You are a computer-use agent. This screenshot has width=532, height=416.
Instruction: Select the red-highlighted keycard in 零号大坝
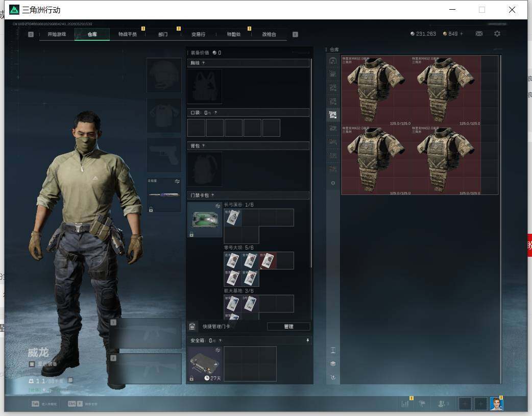(x=268, y=261)
